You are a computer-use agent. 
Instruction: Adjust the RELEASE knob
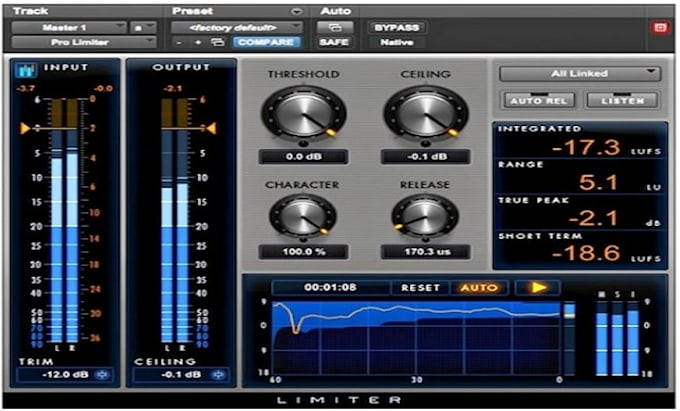(x=425, y=216)
